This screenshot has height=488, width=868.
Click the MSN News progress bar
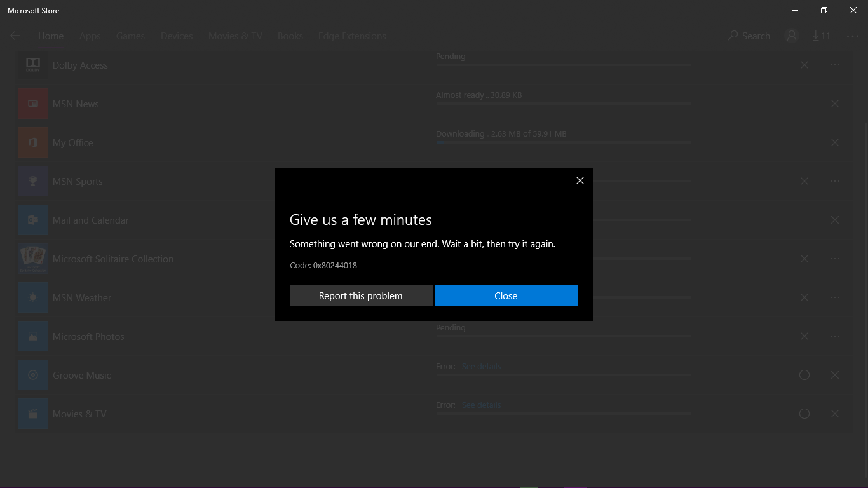(563, 104)
